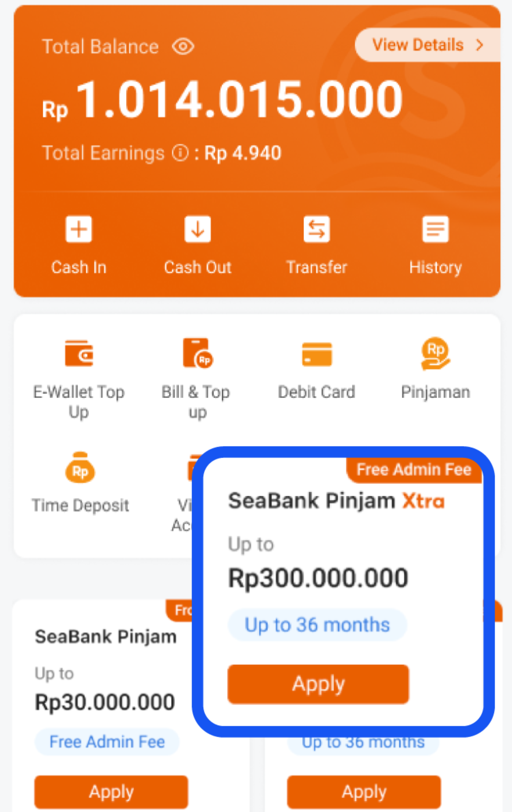
Task: Select E-Wallet Top Up wallet icon
Action: 79,353
